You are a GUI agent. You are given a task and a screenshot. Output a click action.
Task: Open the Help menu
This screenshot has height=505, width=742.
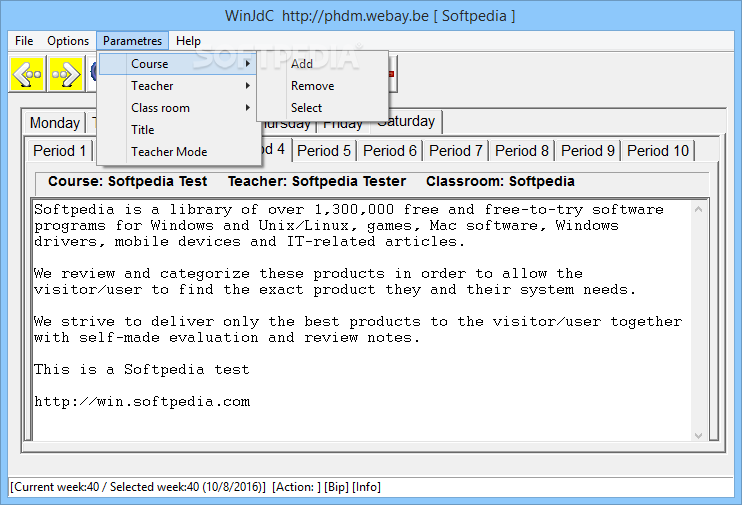coord(188,41)
